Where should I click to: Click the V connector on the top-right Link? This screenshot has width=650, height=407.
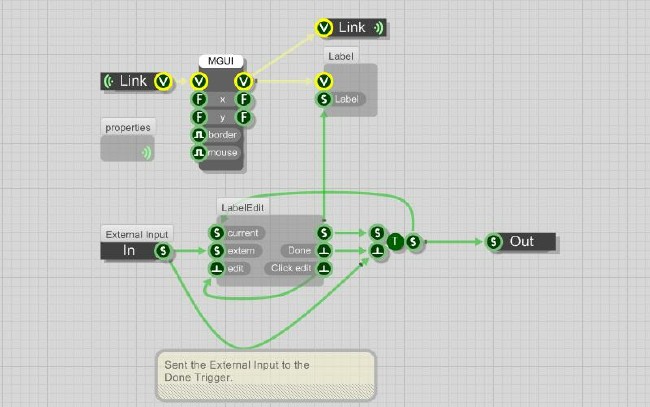325,28
